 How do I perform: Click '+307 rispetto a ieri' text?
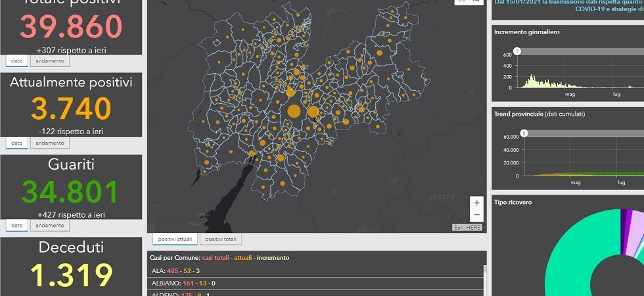click(x=71, y=51)
